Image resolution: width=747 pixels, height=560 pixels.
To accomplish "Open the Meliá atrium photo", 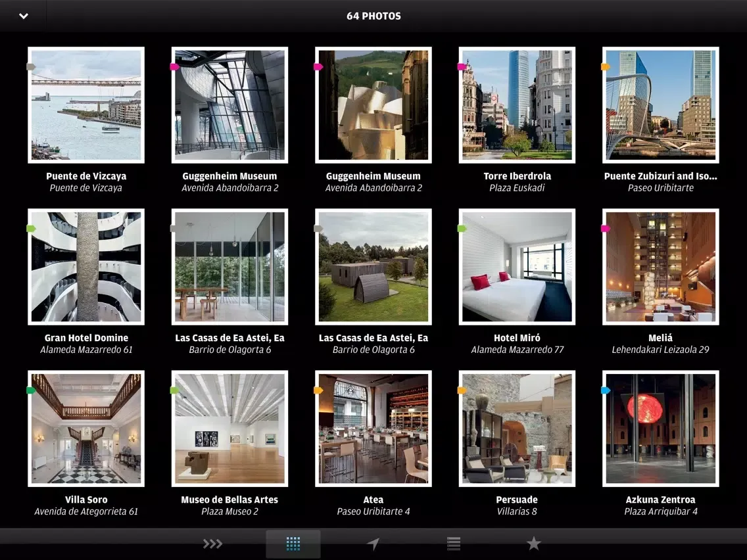I will [x=661, y=267].
